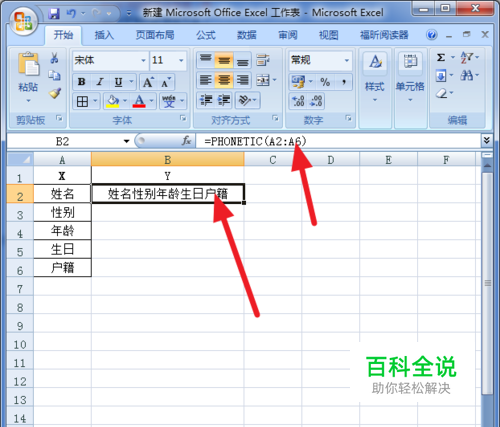Click merge and center icon
Screen dimensions: 500x427
tap(263, 80)
